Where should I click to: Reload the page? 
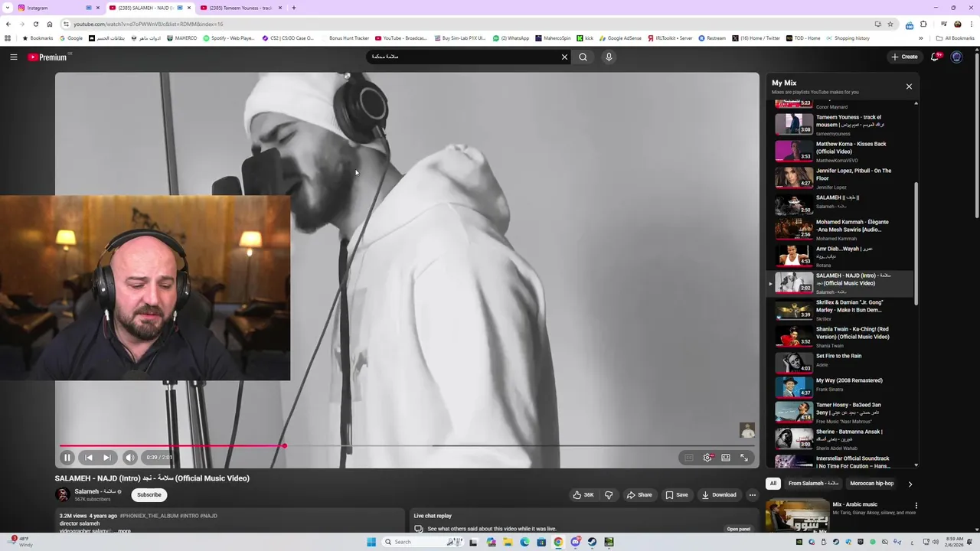[35, 24]
